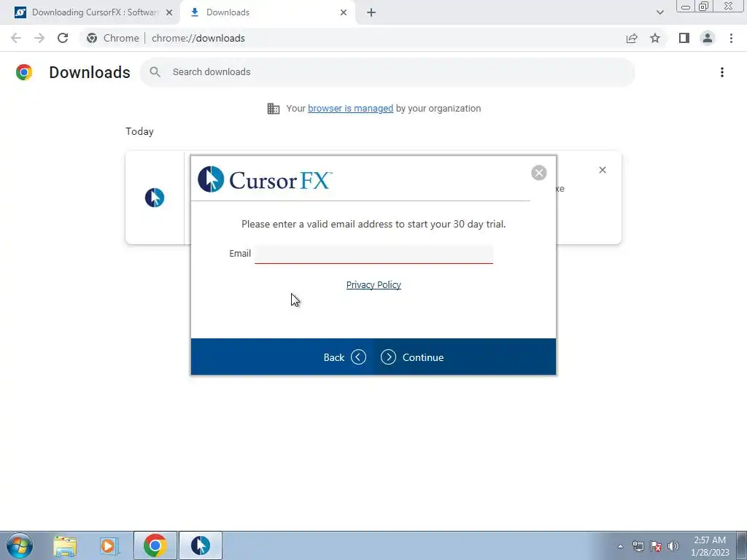Click the Back button in CursorFX dialog
Screen dimensions: 747x560
pyautogui.click(x=344, y=357)
